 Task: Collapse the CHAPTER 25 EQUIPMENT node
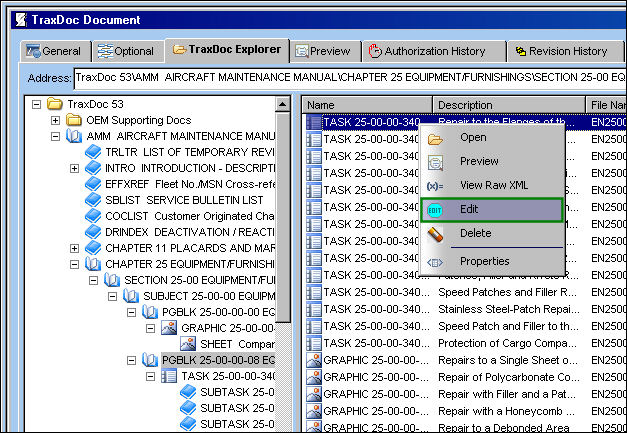coord(74,264)
